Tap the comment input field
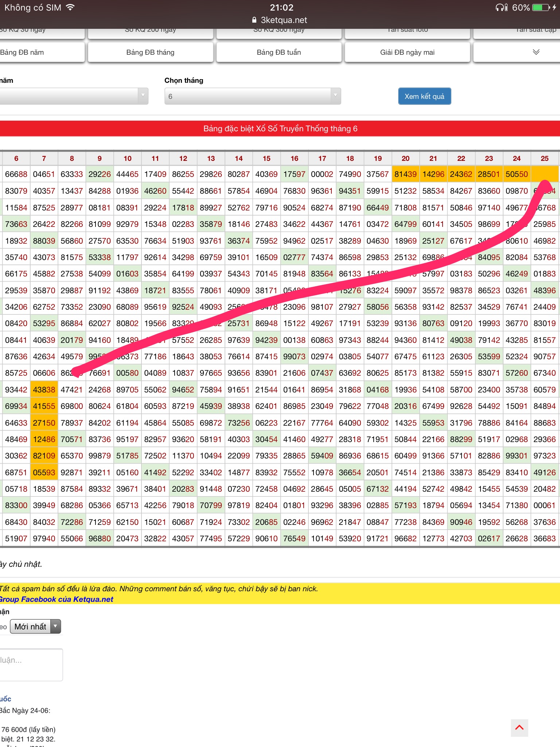560x747 pixels. pos(31,665)
